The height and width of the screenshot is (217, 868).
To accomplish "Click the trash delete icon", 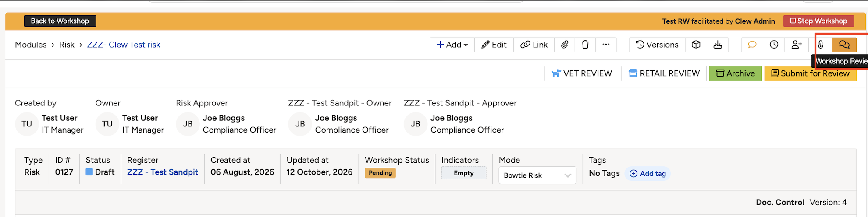I will coord(585,45).
